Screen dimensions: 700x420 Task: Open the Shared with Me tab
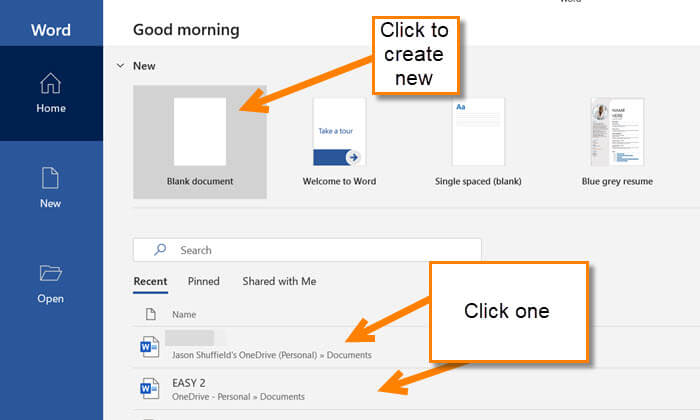pyautogui.click(x=279, y=282)
